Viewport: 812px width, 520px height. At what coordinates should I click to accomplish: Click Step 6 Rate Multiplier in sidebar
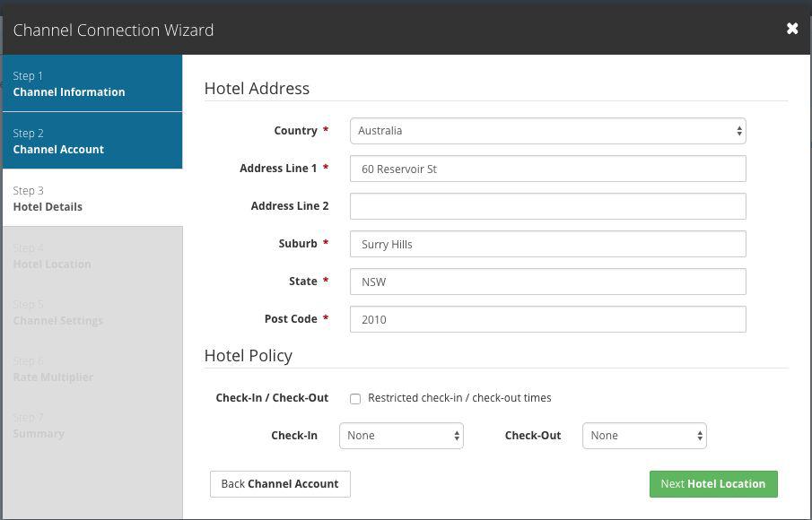tap(92, 368)
